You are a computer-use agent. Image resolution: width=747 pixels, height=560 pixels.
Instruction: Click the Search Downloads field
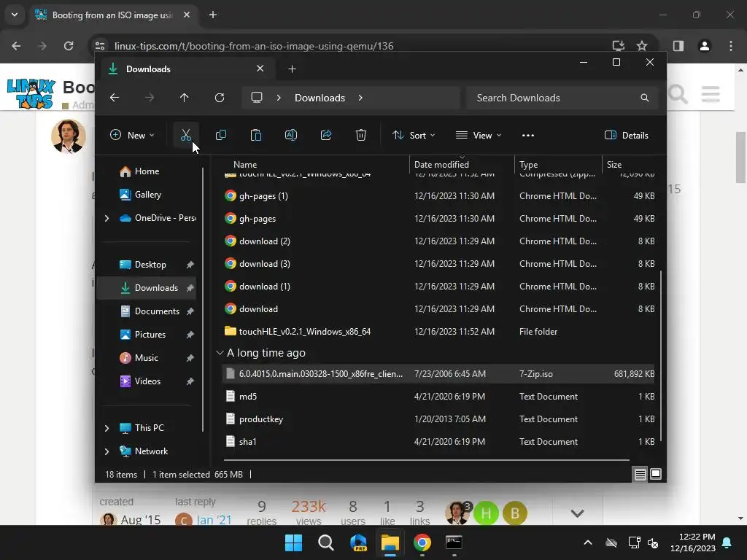pos(562,98)
